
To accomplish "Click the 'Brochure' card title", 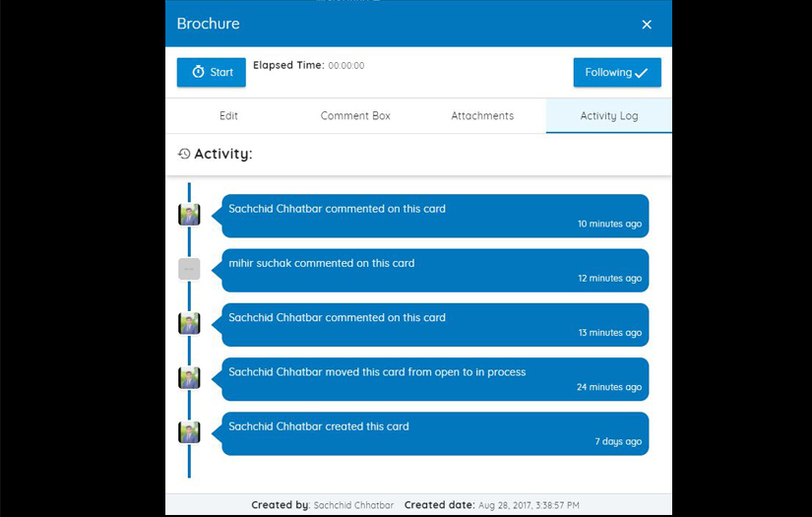I will click(209, 24).
